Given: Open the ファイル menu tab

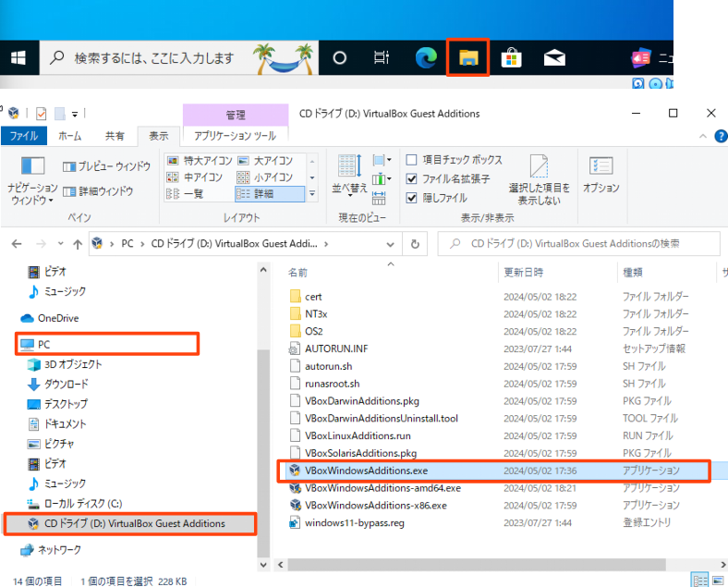Looking at the screenshot, I should click(24, 136).
